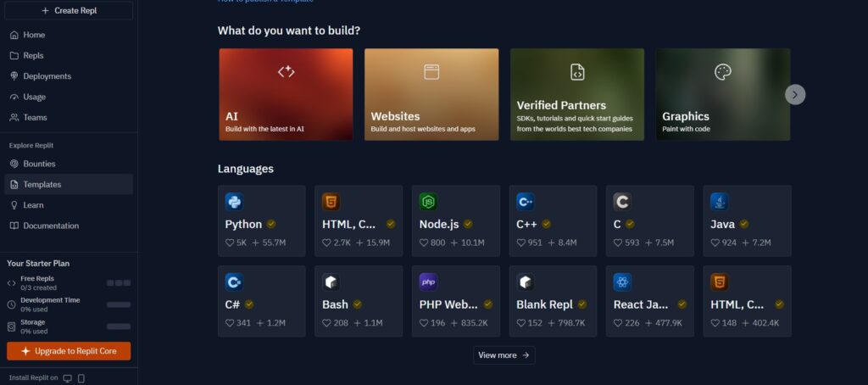Click the Free Repls usage indicator
The image size is (868, 385).
[x=119, y=283]
